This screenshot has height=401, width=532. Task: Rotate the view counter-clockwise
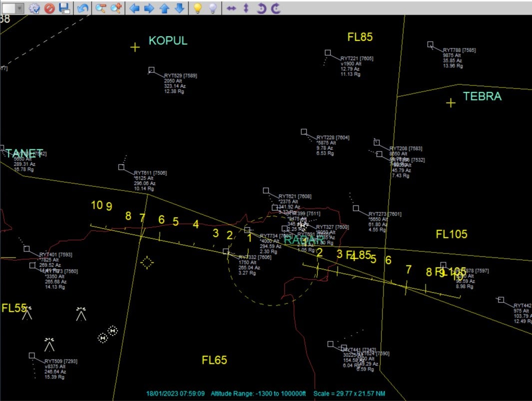261,8
